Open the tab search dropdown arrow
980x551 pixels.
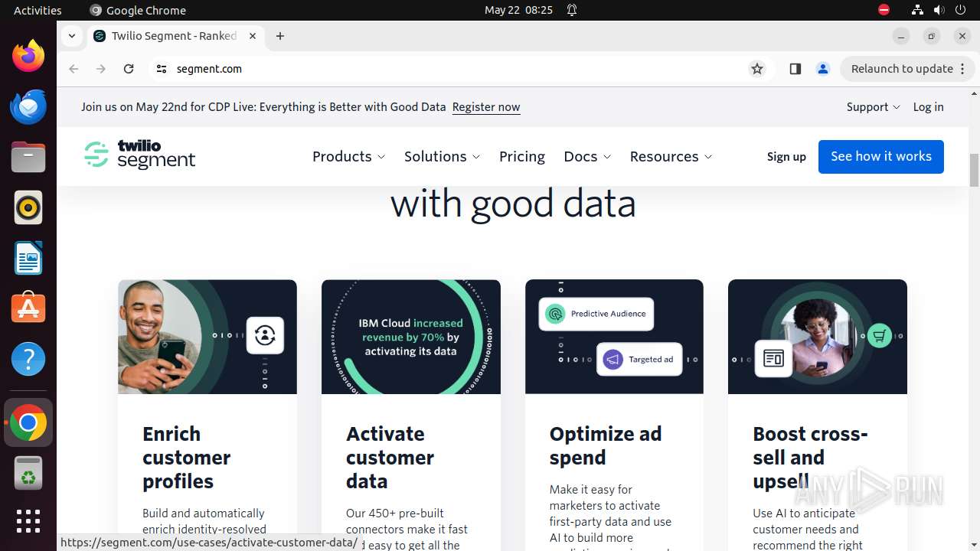click(x=71, y=36)
